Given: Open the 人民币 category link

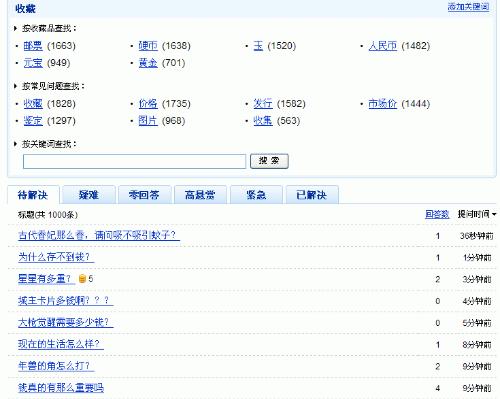Looking at the screenshot, I should click(x=383, y=46).
